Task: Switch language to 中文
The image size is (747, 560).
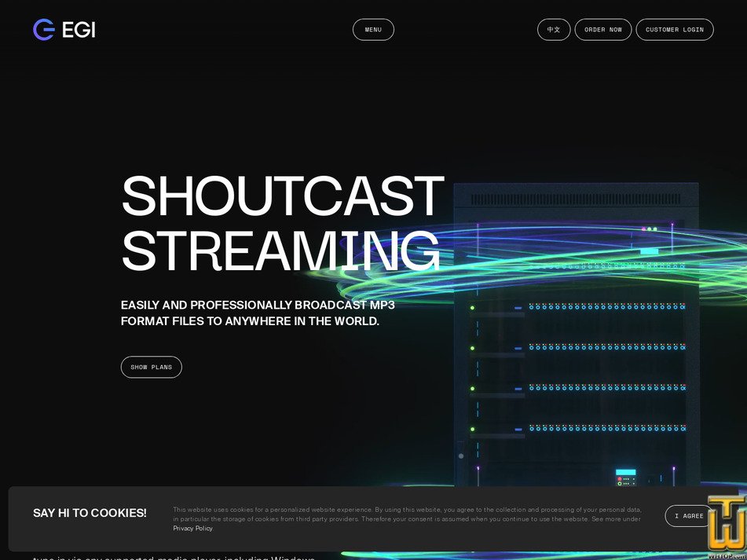Action: [554, 29]
